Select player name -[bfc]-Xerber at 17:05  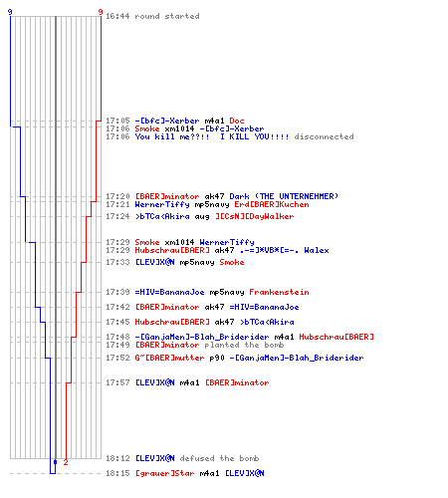point(167,121)
